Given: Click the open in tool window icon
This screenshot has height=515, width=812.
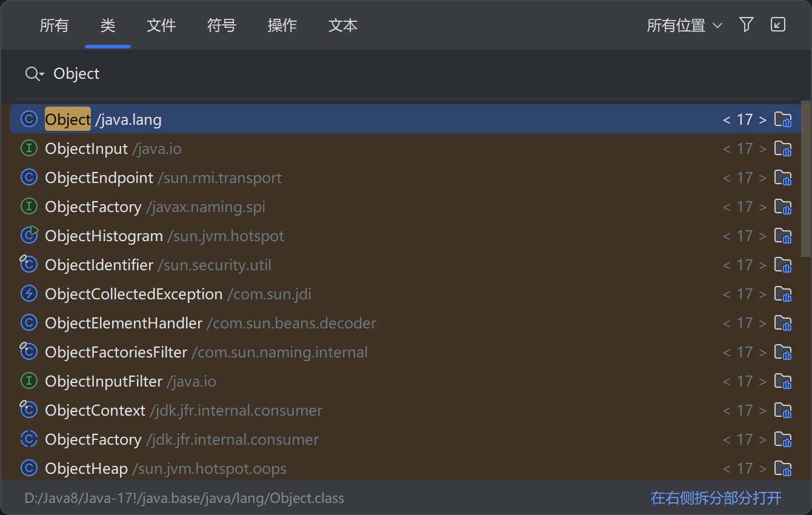Looking at the screenshot, I should pyautogui.click(x=778, y=25).
